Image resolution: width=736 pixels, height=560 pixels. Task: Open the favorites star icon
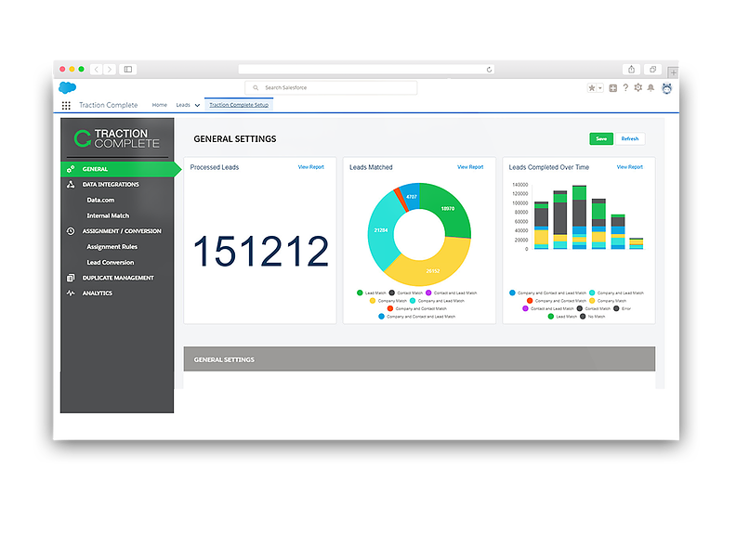tap(592, 87)
